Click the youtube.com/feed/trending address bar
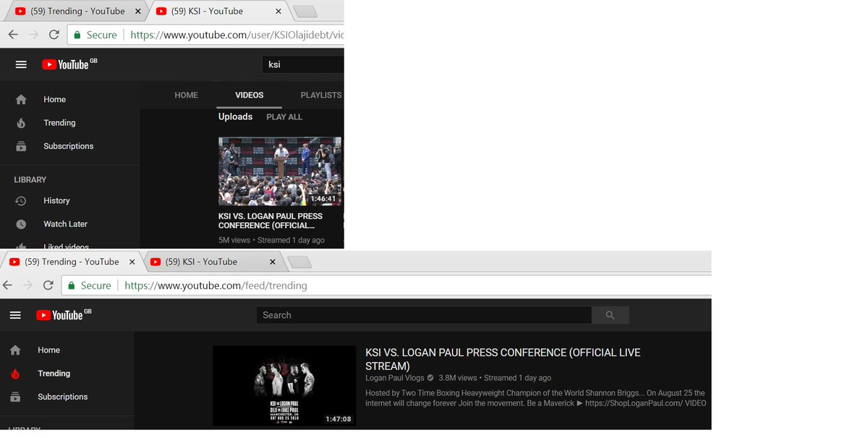Screen dimensions: 868x438 pyautogui.click(x=386, y=285)
